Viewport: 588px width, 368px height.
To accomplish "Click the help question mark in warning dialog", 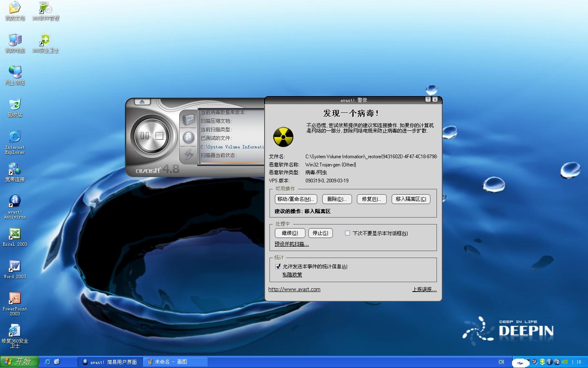I will 428,99.
